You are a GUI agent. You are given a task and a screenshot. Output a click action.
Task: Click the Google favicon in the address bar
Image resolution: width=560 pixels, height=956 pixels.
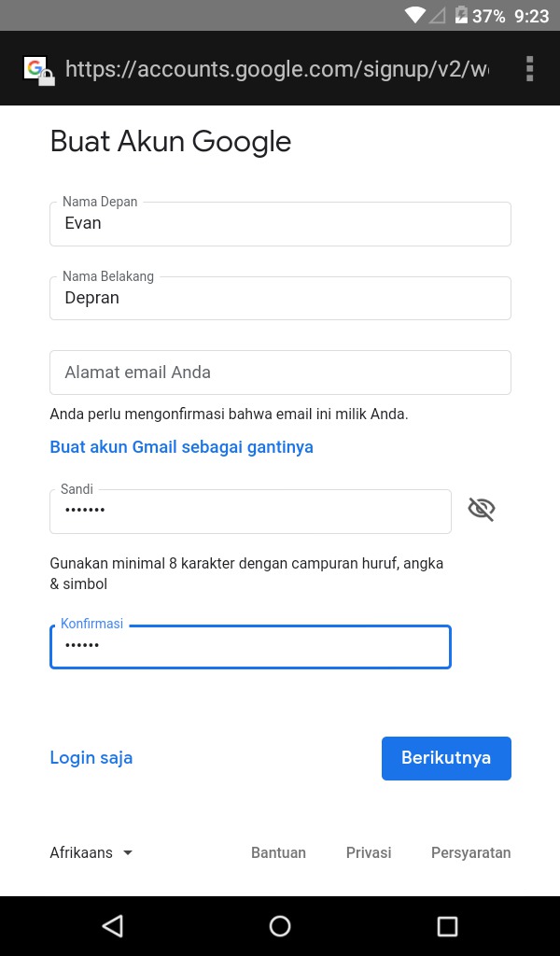[x=35, y=68]
